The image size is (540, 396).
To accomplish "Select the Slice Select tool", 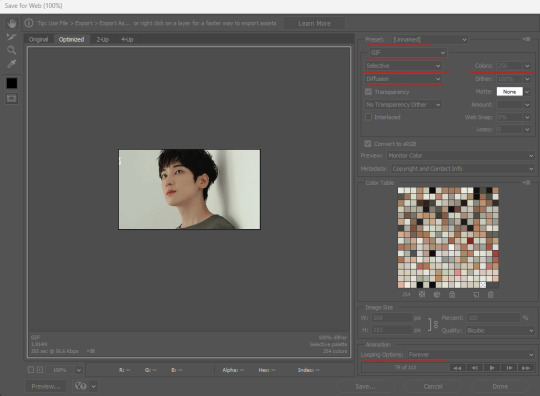I will [x=12, y=37].
